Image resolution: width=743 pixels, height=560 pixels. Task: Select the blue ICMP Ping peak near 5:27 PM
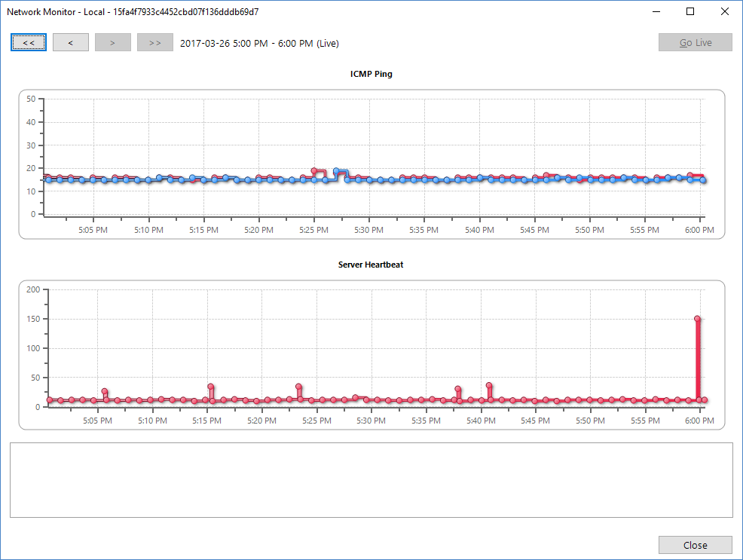coord(336,171)
